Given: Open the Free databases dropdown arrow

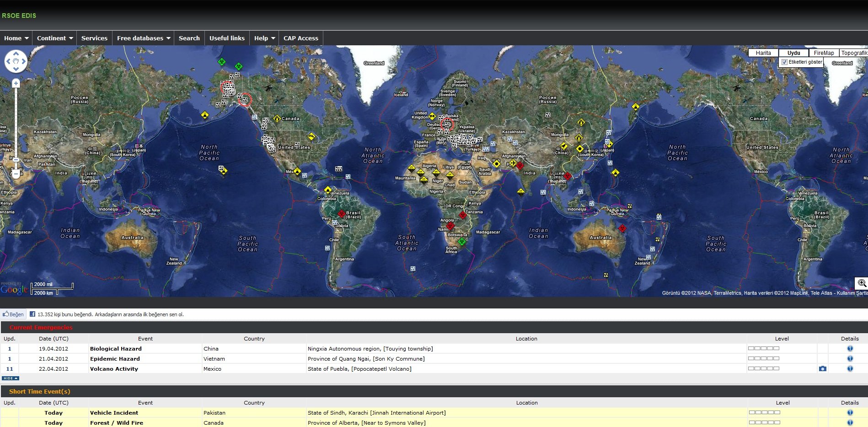Looking at the screenshot, I should click(168, 38).
